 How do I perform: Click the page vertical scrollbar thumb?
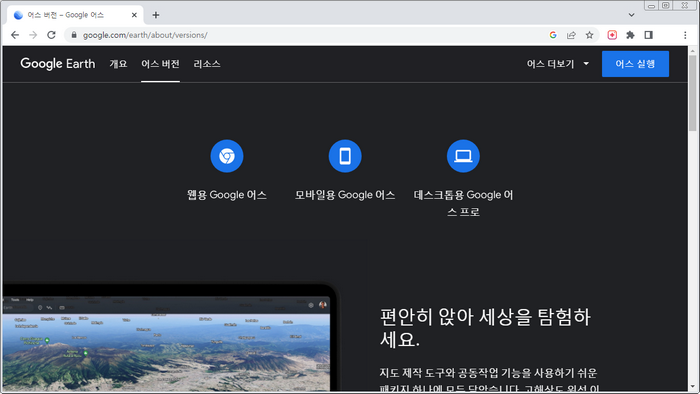(x=692, y=93)
